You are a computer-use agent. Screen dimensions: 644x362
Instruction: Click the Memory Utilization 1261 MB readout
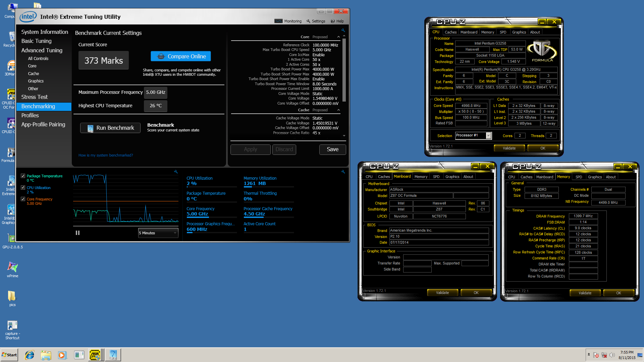pyautogui.click(x=255, y=183)
